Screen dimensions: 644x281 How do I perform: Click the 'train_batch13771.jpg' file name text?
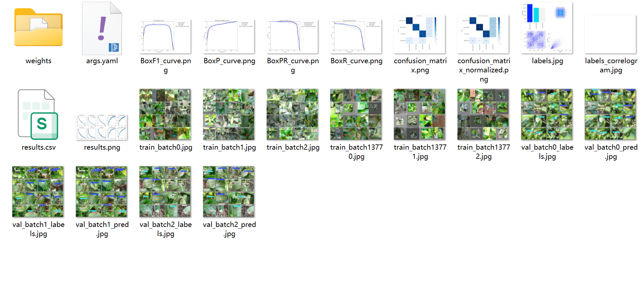point(420,152)
